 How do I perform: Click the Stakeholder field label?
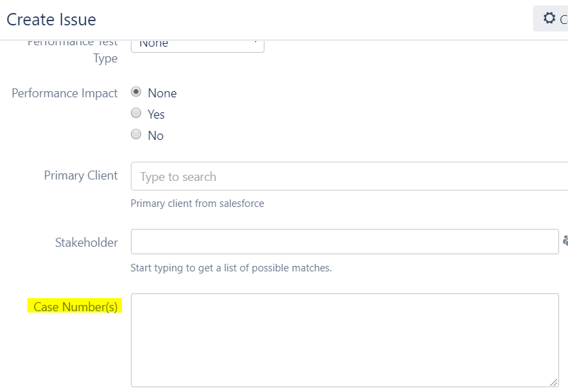86,243
